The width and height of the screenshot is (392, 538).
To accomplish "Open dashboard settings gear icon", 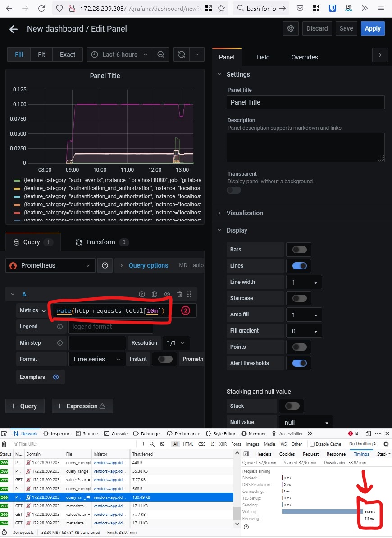I will pos(291,28).
